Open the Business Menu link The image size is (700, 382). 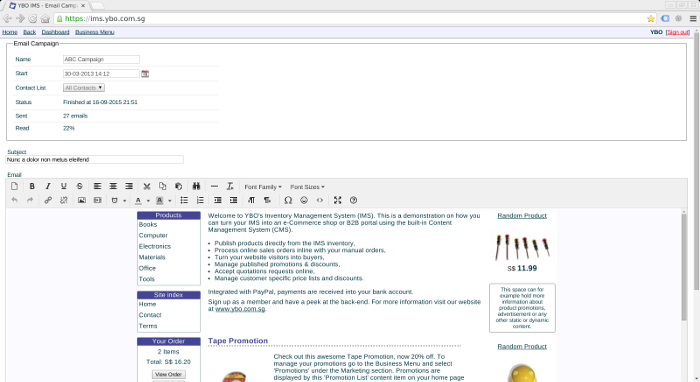(x=95, y=32)
